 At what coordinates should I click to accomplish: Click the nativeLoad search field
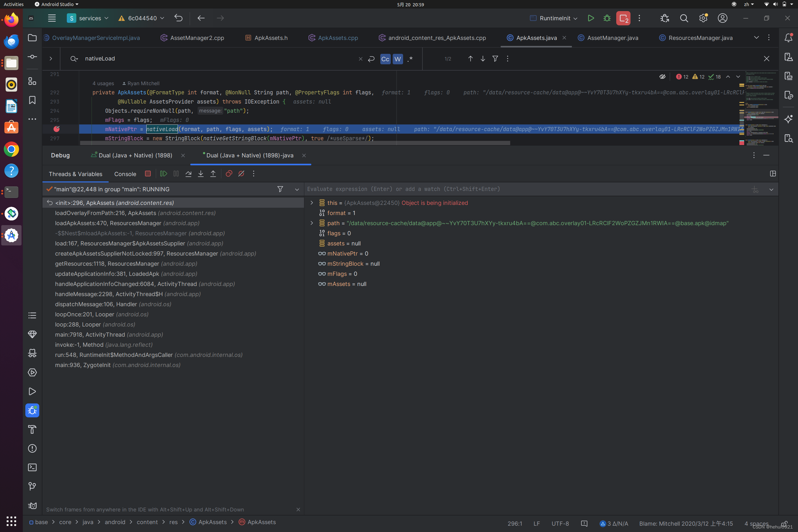point(217,59)
